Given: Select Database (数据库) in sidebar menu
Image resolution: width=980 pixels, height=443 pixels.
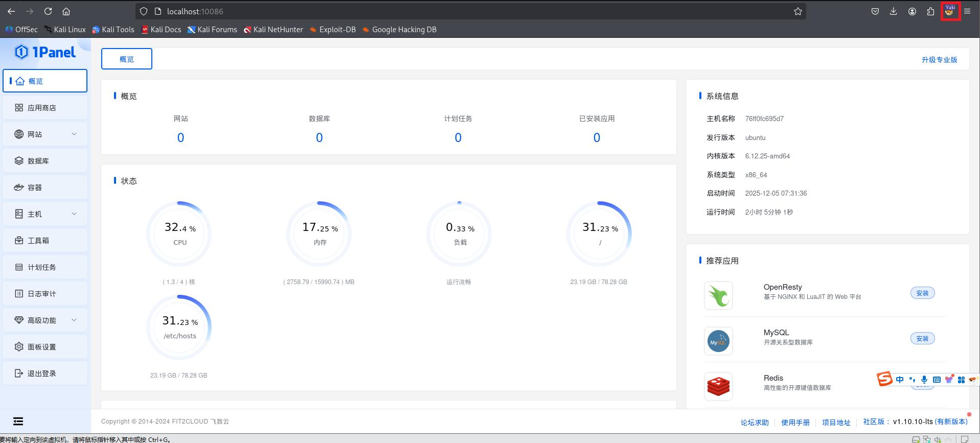Looking at the screenshot, I should point(38,161).
